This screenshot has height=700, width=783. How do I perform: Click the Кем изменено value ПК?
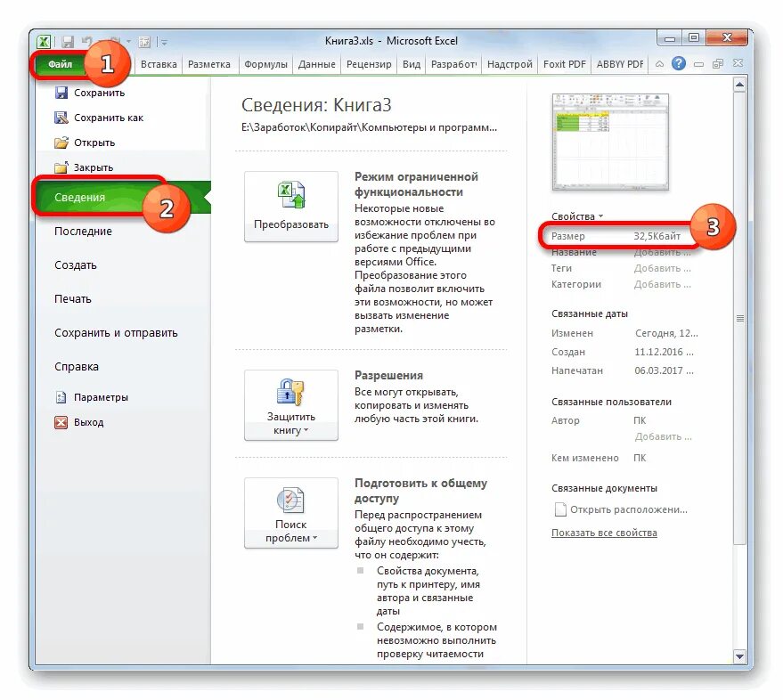coord(640,458)
